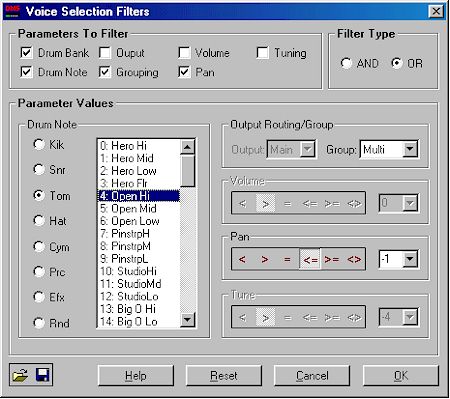Image resolution: width=450 pixels, height=399 pixels.
Task: Select the Pan equals operator
Action: (287, 259)
